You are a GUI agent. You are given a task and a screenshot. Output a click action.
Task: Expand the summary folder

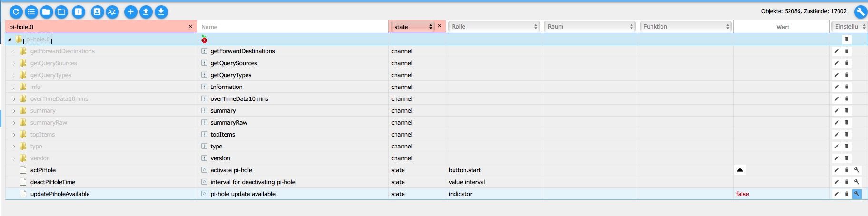14,111
